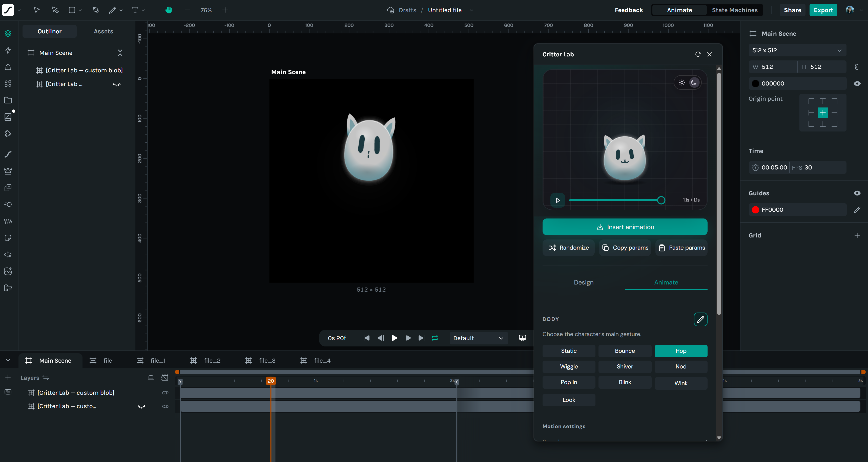This screenshot has height=462, width=868.
Task: Zoom in with the plus icon
Action: (225, 10)
